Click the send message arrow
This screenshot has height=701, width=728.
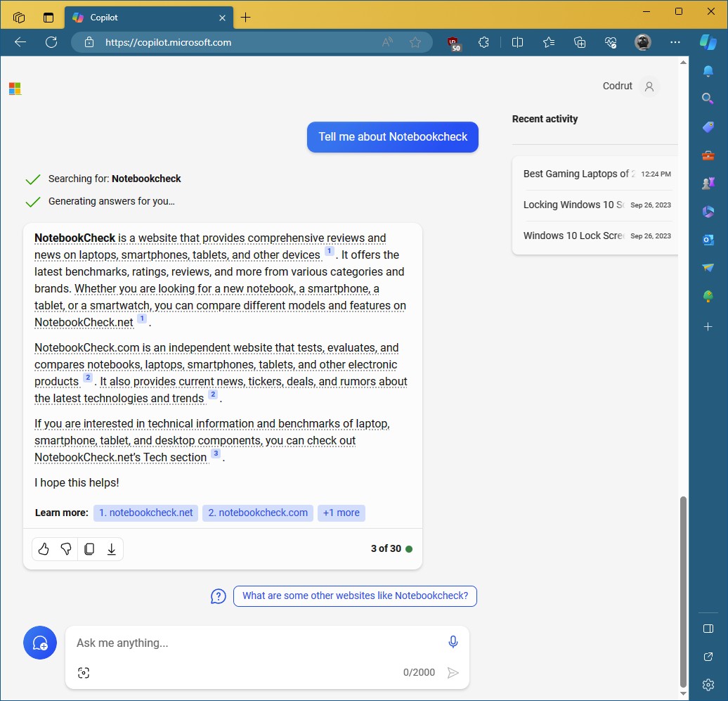[x=453, y=673]
